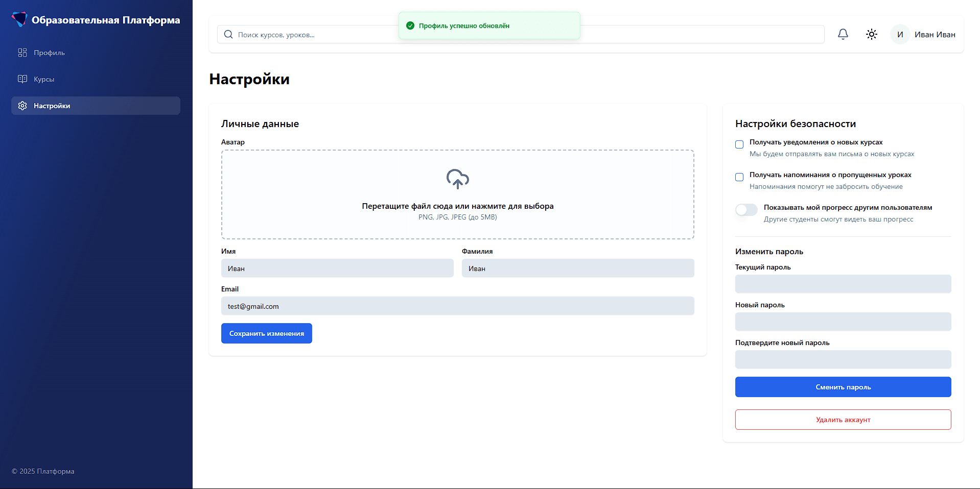The height and width of the screenshot is (489, 980).
Task: Check reminders about missed lessons
Action: click(739, 177)
